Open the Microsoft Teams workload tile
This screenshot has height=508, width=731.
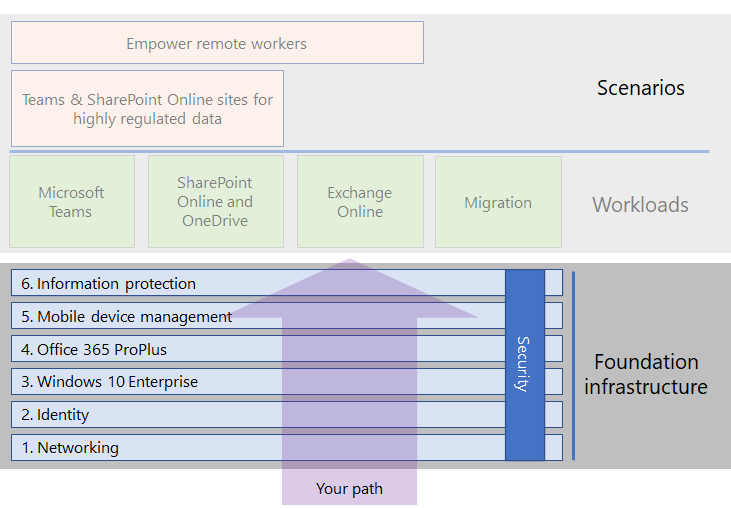pos(72,201)
